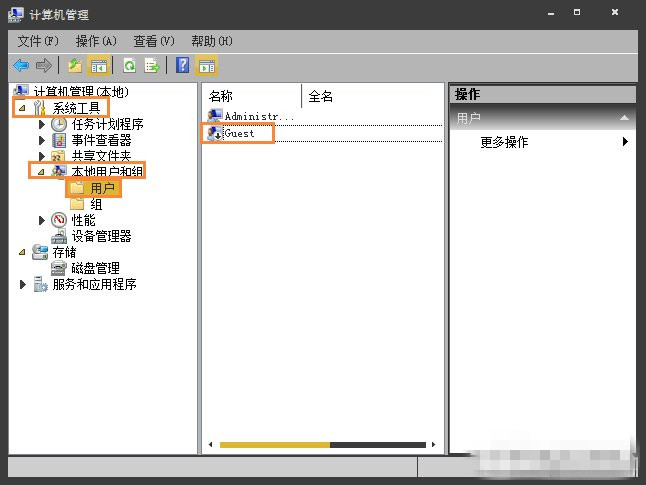The image size is (646, 485).
Task: Expand the 任务计划程序 node
Action: 42,124
